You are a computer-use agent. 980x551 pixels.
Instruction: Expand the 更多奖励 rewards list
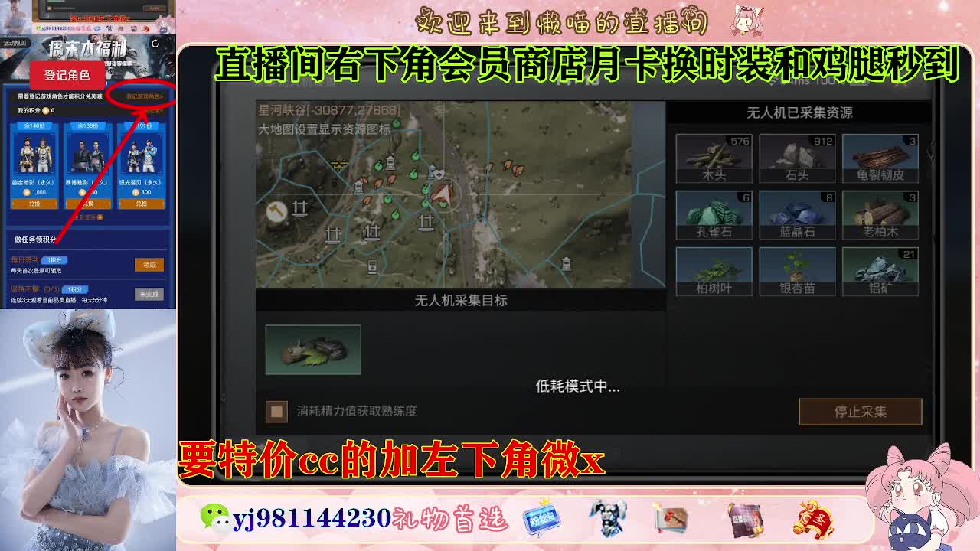coord(87,216)
